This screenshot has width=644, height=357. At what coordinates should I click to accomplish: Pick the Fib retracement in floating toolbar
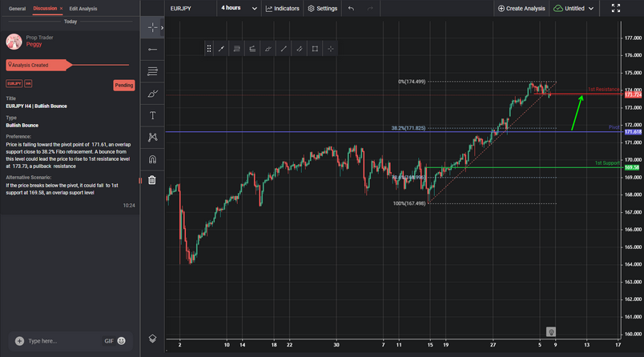click(x=236, y=49)
